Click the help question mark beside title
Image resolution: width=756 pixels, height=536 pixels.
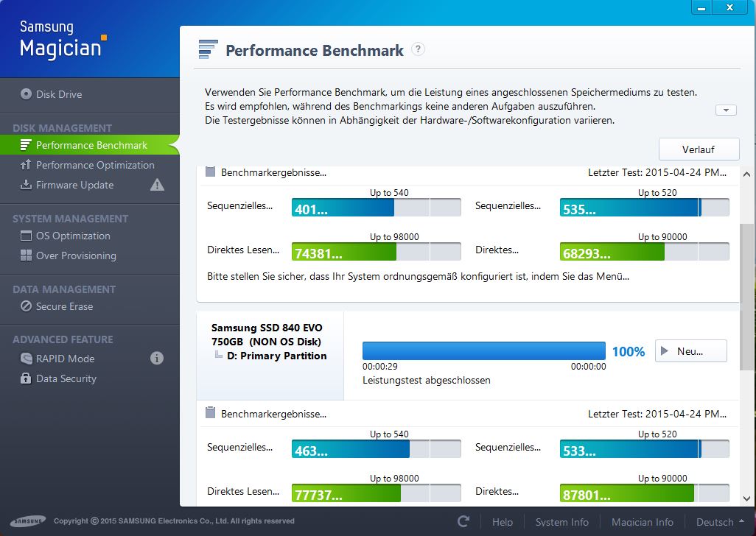pyautogui.click(x=418, y=49)
